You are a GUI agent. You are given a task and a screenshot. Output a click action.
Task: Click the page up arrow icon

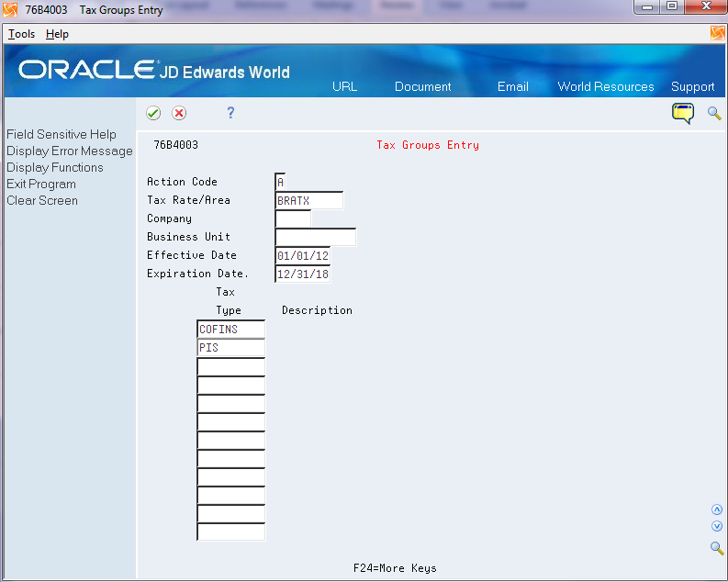[x=717, y=509]
